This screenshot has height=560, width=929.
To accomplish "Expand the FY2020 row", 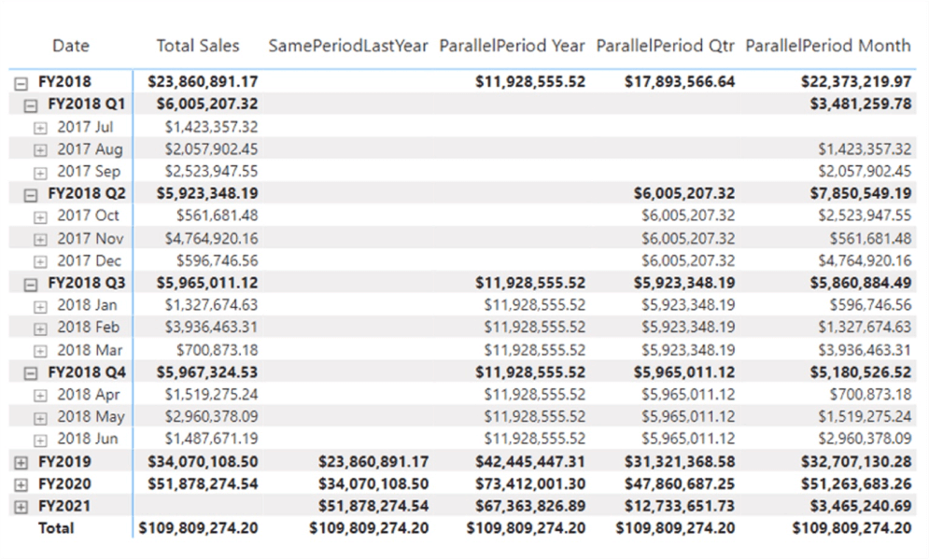I will [x=21, y=484].
